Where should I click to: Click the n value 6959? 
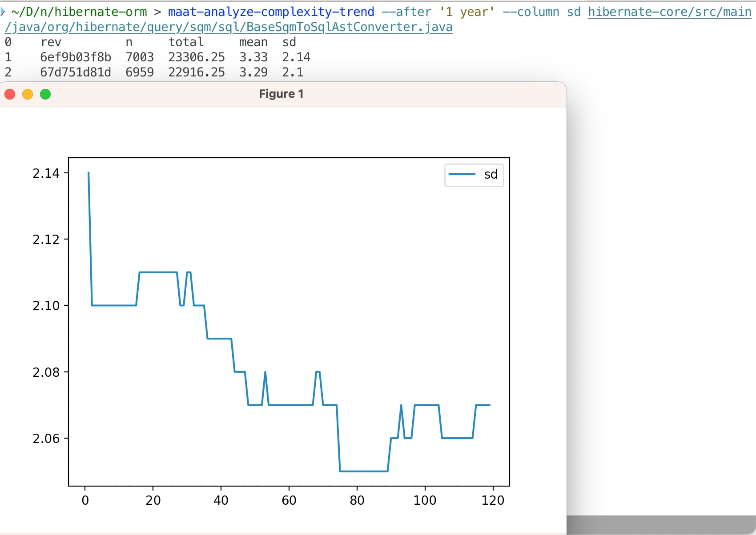point(140,72)
